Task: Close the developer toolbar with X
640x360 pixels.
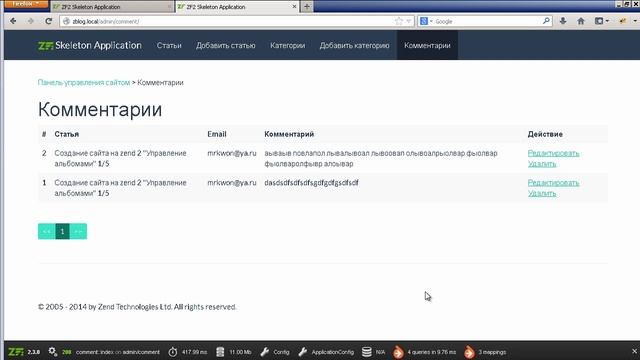Action: tap(634, 351)
